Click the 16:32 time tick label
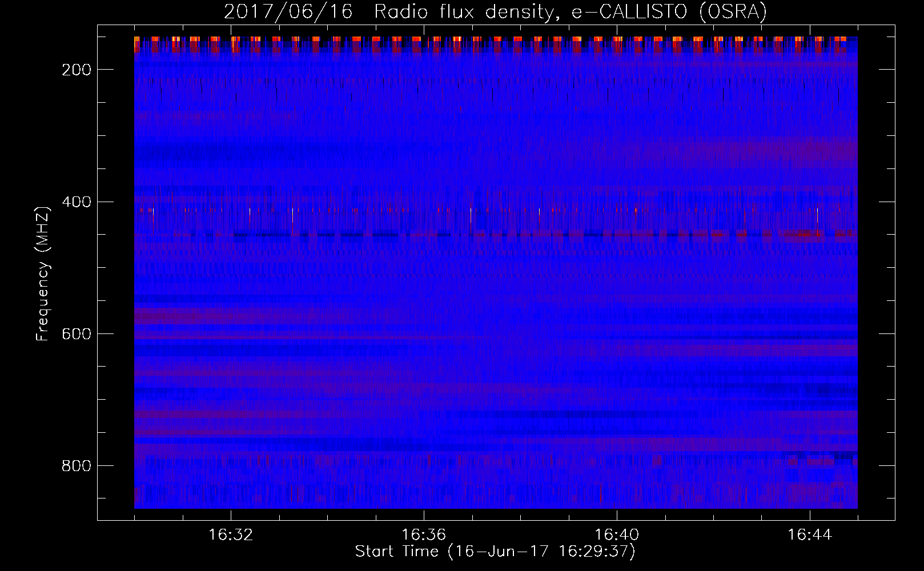Viewport: 924px width, 571px height. (x=231, y=535)
